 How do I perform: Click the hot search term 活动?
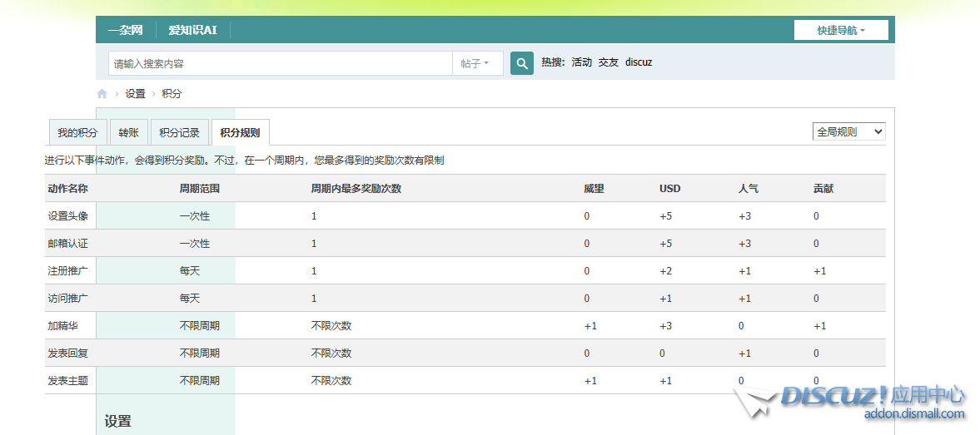(x=581, y=62)
